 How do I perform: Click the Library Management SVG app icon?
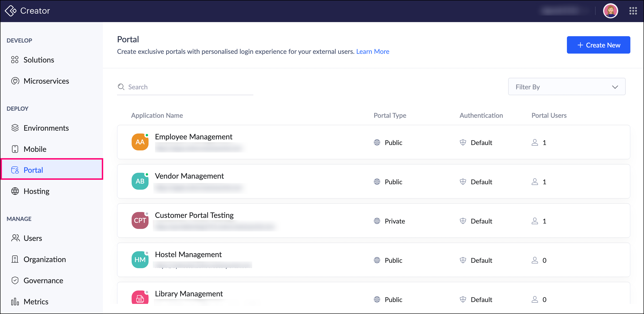pos(140,298)
